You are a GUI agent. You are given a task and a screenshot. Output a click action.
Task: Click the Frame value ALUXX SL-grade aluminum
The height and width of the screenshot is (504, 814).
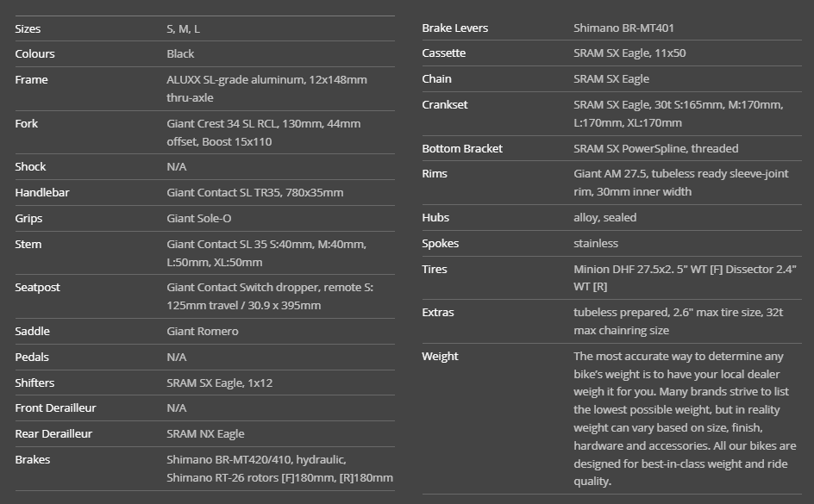point(266,88)
